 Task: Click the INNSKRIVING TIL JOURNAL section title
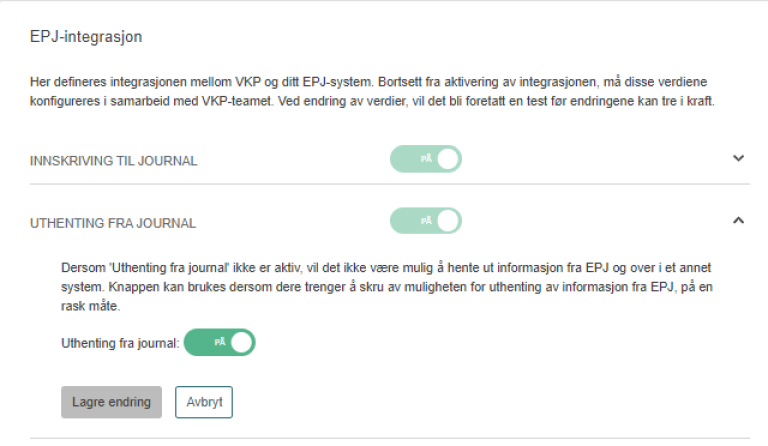pos(114,160)
